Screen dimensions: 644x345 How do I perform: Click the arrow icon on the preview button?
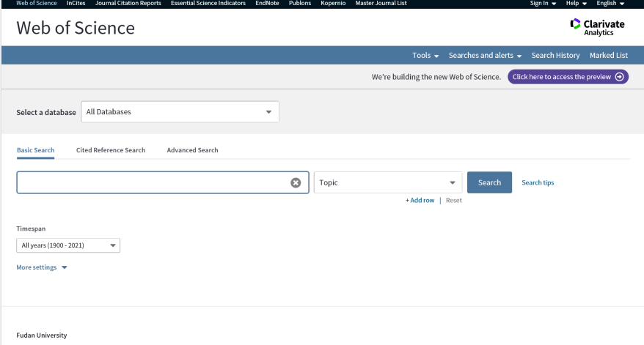619,77
